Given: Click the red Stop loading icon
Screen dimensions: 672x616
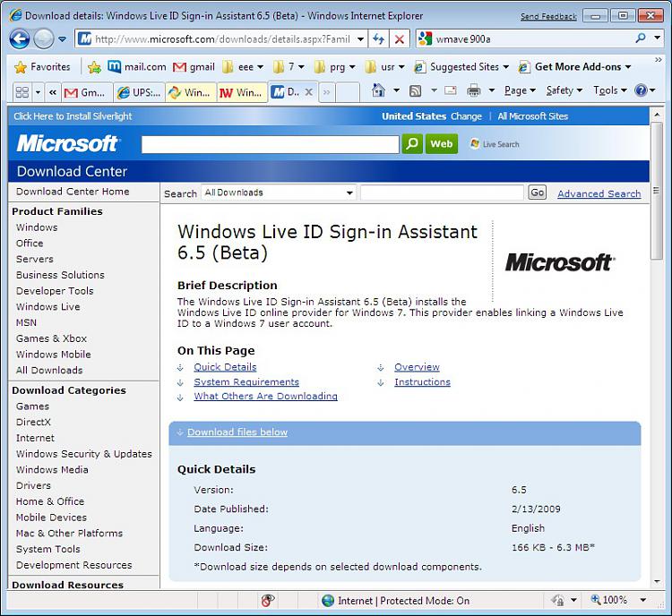Looking at the screenshot, I should coord(400,39).
